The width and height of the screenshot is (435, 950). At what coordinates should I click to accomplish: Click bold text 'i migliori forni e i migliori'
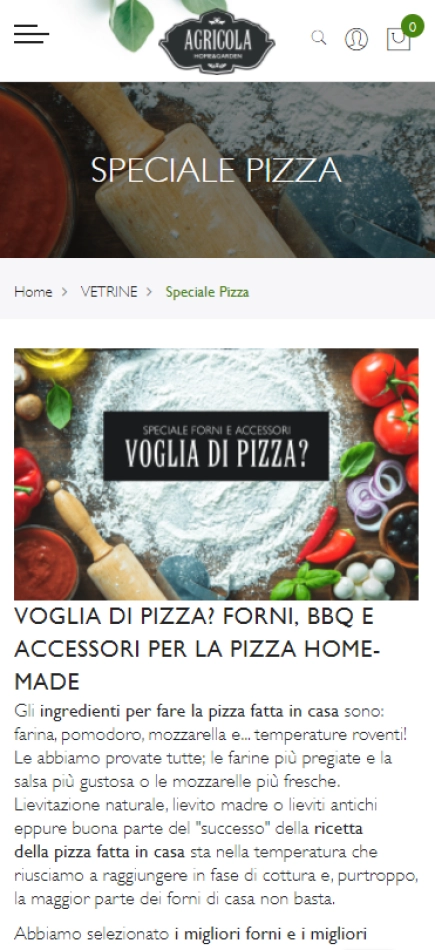click(x=271, y=933)
